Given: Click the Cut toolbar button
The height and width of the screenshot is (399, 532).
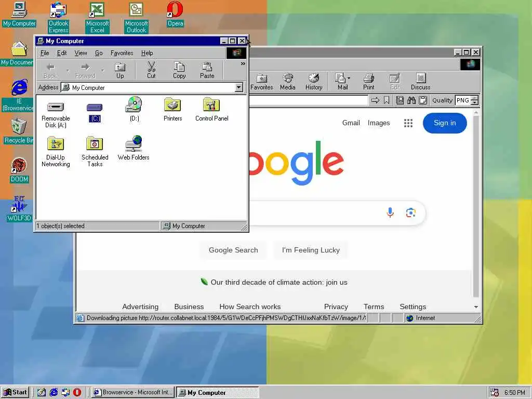Looking at the screenshot, I should [x=151, y=71].
